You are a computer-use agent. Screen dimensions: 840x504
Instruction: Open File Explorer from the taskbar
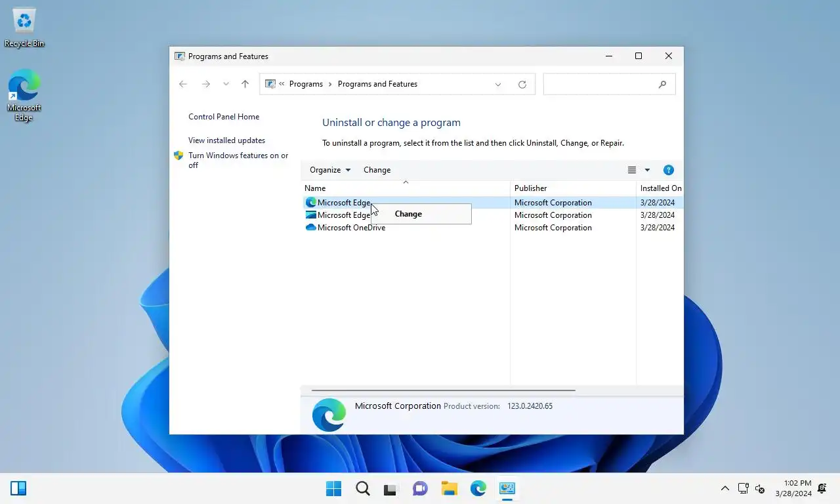[x=449, y=488]
